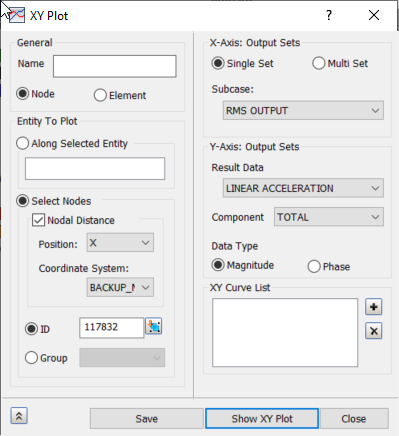Choose Multi Set for X-Axis
The width and height of the screenshot is (399, 436).
(319, 63)
